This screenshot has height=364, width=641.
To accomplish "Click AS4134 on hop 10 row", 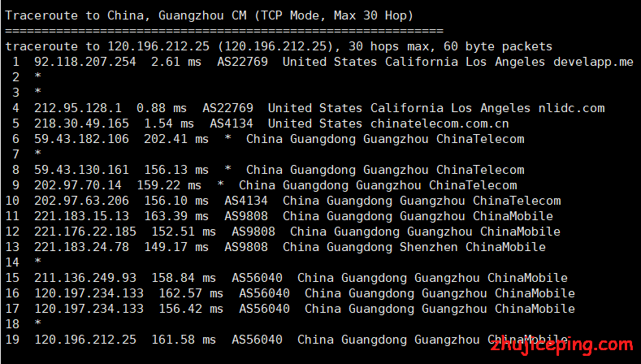I will [x=245, y=201].
